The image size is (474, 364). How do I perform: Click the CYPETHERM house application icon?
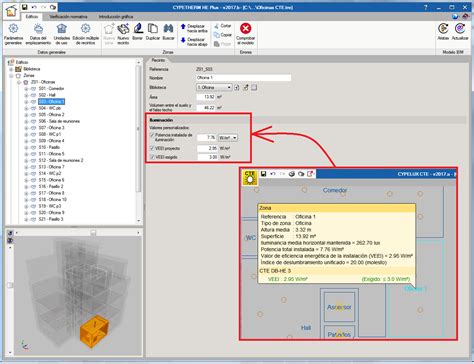(11, 10)
